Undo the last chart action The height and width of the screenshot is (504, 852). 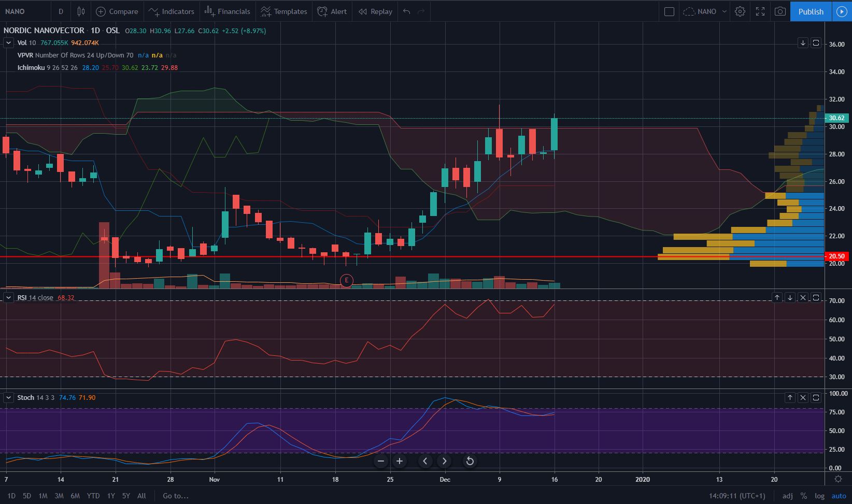coord(407,11)
